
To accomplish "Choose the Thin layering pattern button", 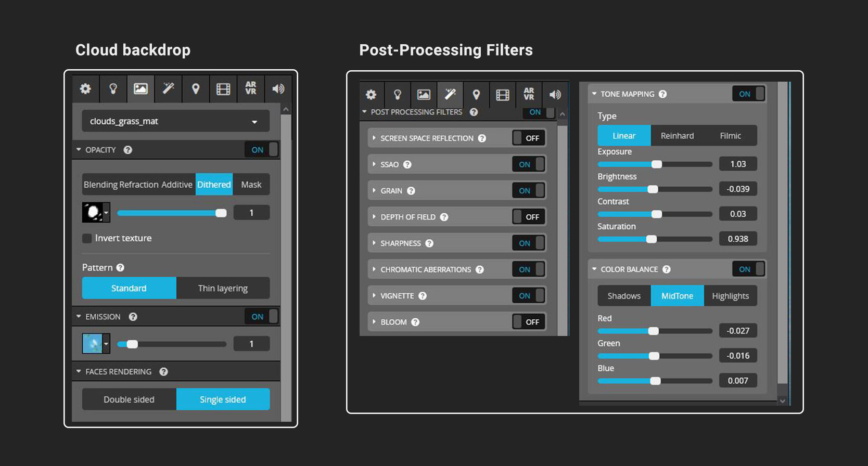I will pyautogui.click(x=223, y=288).
